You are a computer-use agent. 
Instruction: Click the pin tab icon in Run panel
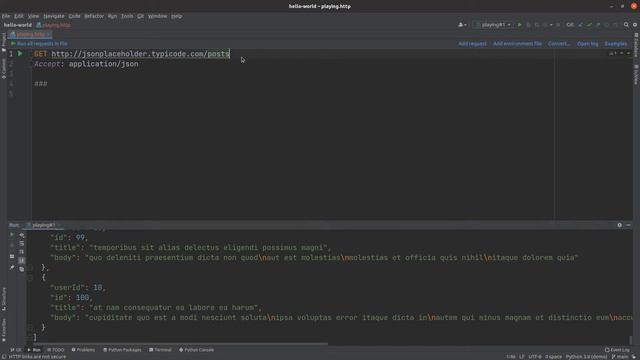click(x=12, y=268)
